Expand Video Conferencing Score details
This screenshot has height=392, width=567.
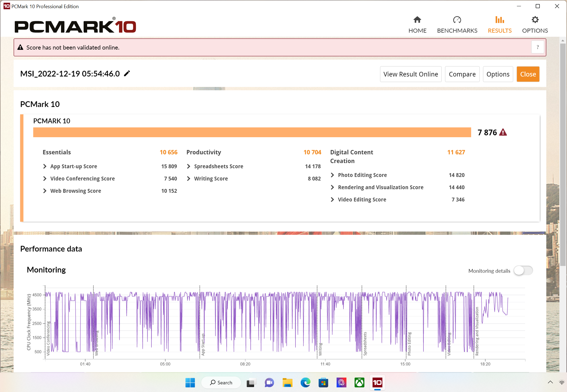point(45,179)
